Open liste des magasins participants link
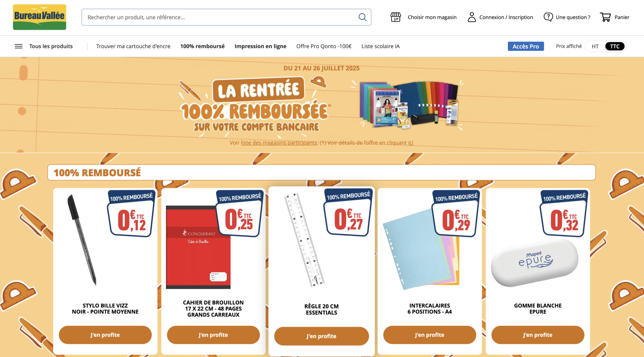 pyautogui.click(x=279, y=143)
